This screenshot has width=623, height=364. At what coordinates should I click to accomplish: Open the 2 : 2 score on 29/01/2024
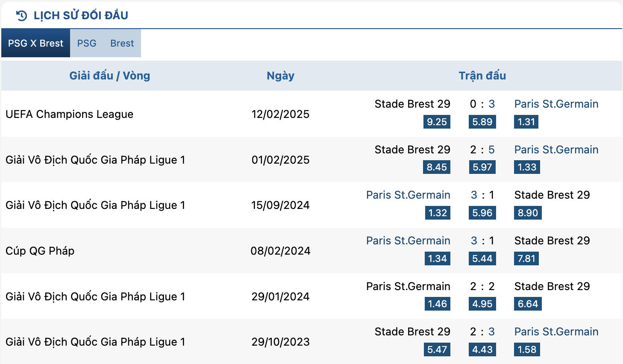482,286
